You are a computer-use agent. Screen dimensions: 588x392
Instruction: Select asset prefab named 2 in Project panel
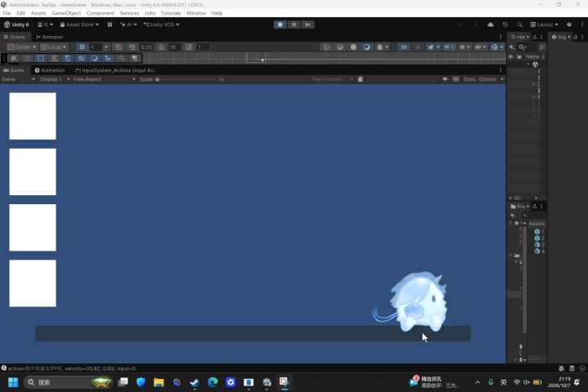pyautogui.click(x=539, y=238)
